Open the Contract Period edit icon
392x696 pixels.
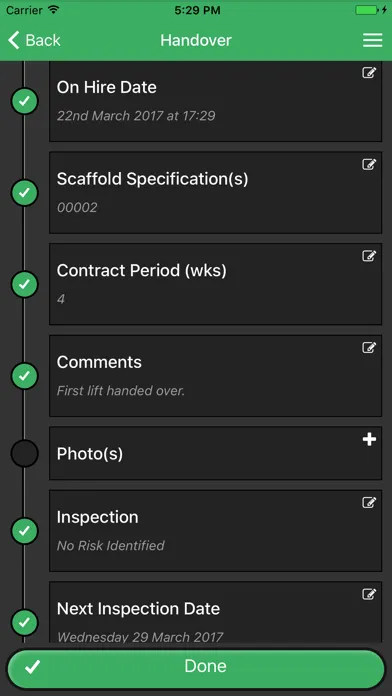tap(369, 256)
